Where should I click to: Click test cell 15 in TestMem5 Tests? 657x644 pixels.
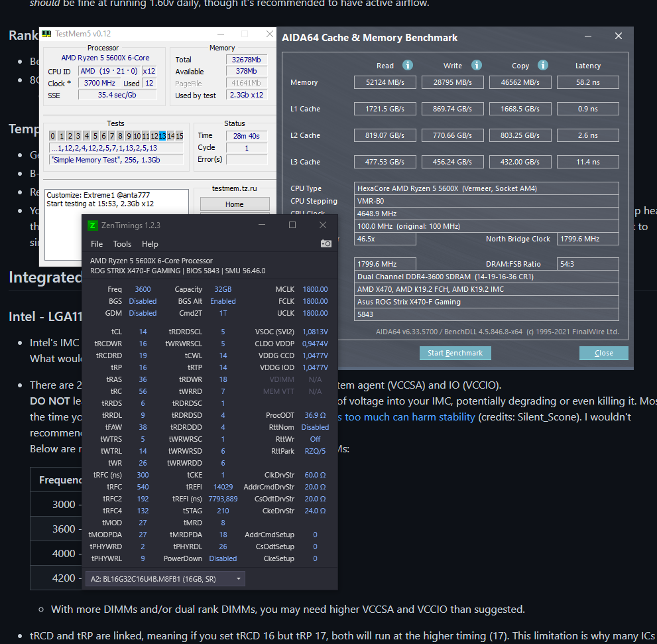click(x=180, y=136)
